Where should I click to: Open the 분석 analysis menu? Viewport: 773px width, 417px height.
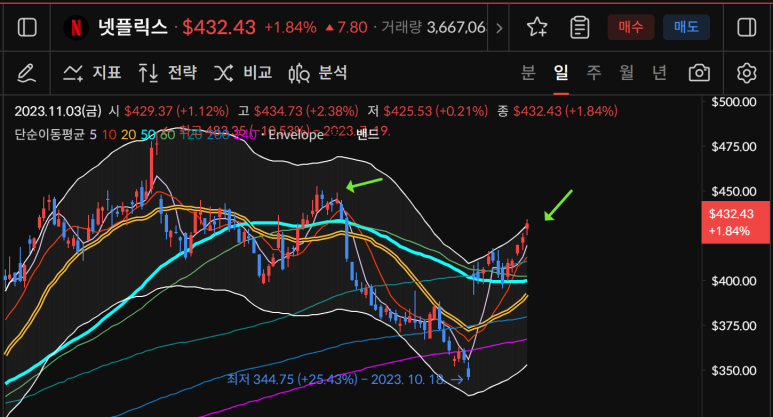[318, 73]
